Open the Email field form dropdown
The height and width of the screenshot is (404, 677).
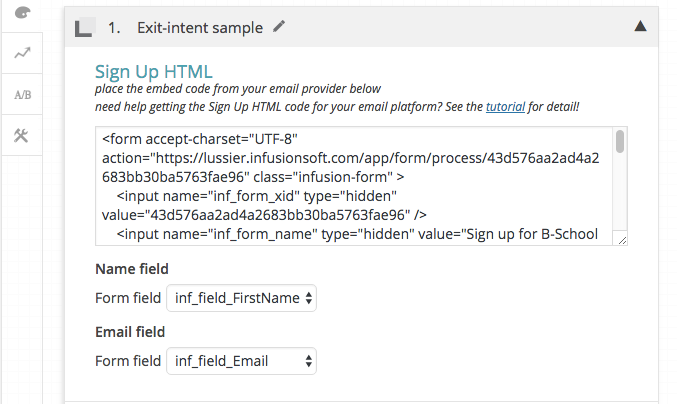point(241,360)
